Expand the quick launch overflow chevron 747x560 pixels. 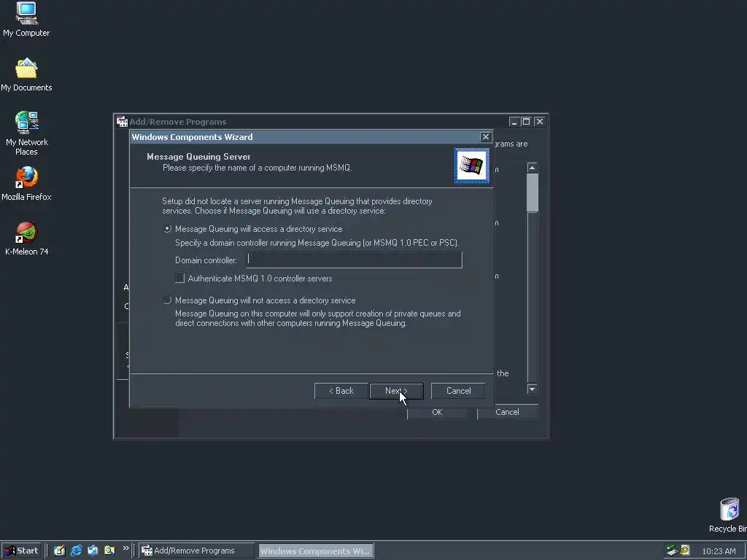point(125,548)
